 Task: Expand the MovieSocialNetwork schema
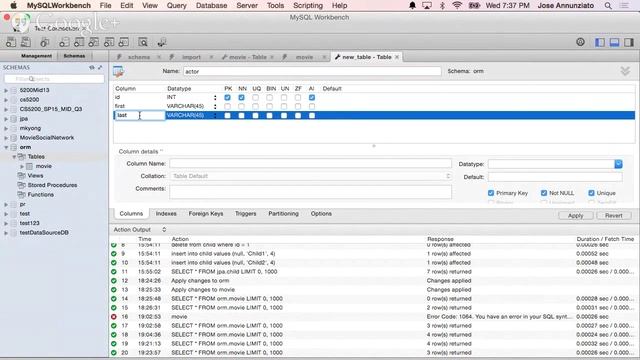click(6, 138)
